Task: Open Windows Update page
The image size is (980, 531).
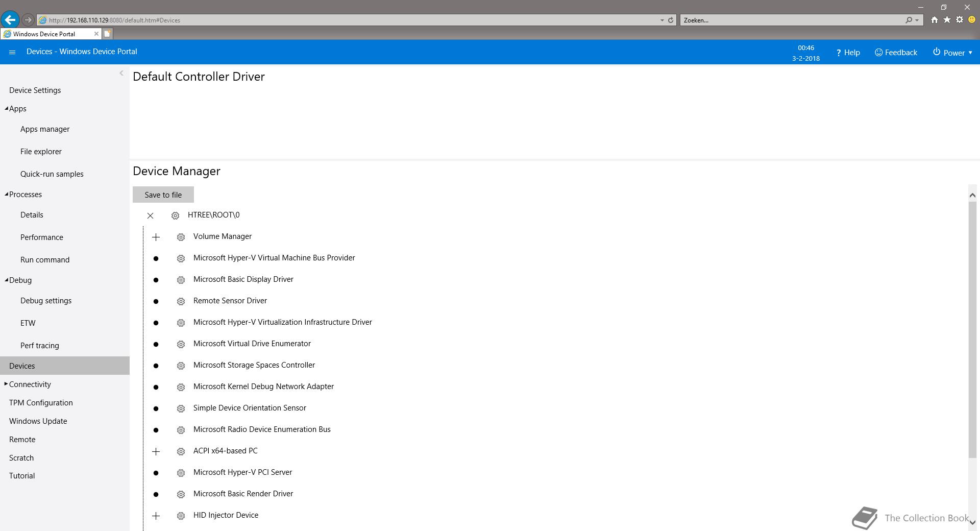Action: [38, 421]
